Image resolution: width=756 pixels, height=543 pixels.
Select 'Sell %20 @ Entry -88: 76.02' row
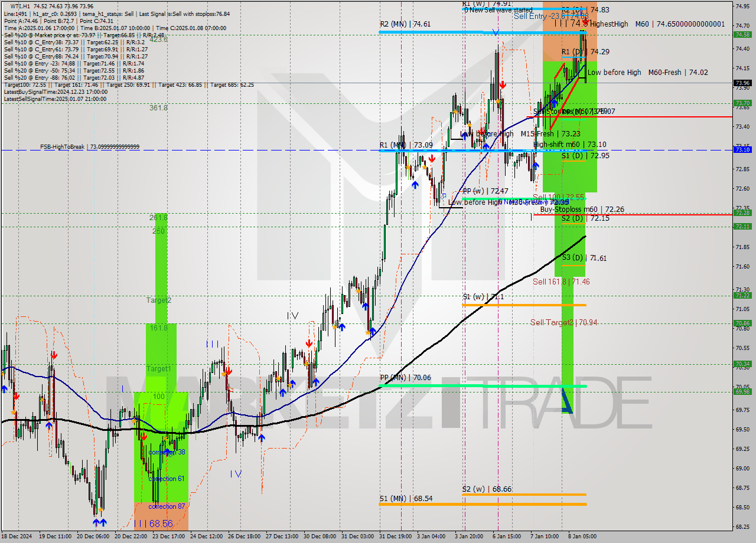(x=74, y=77)
